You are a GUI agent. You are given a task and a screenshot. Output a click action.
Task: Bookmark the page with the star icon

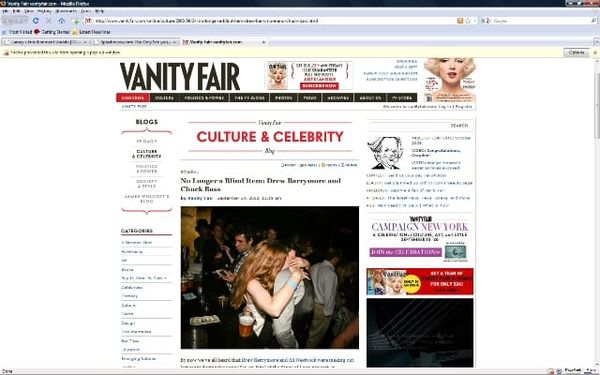[x=468, y=21]
